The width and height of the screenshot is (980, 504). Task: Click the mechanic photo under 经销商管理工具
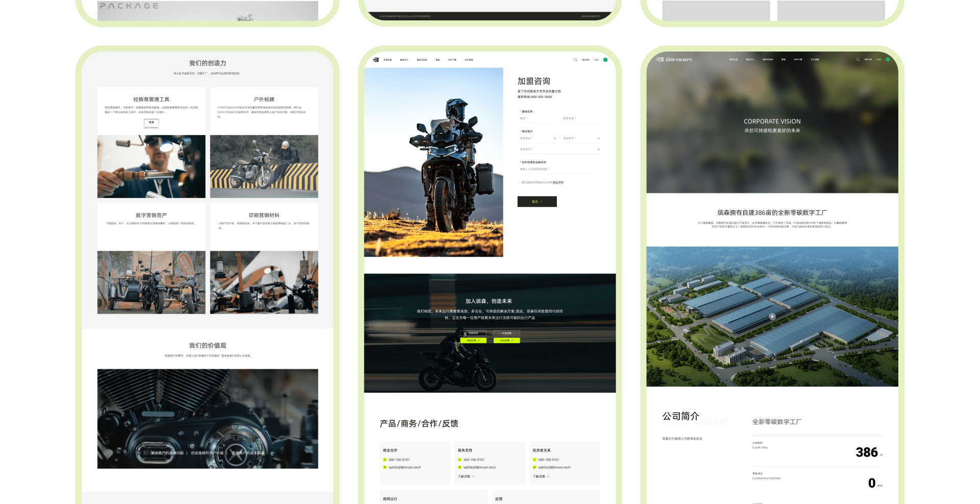tap(152, 166)
